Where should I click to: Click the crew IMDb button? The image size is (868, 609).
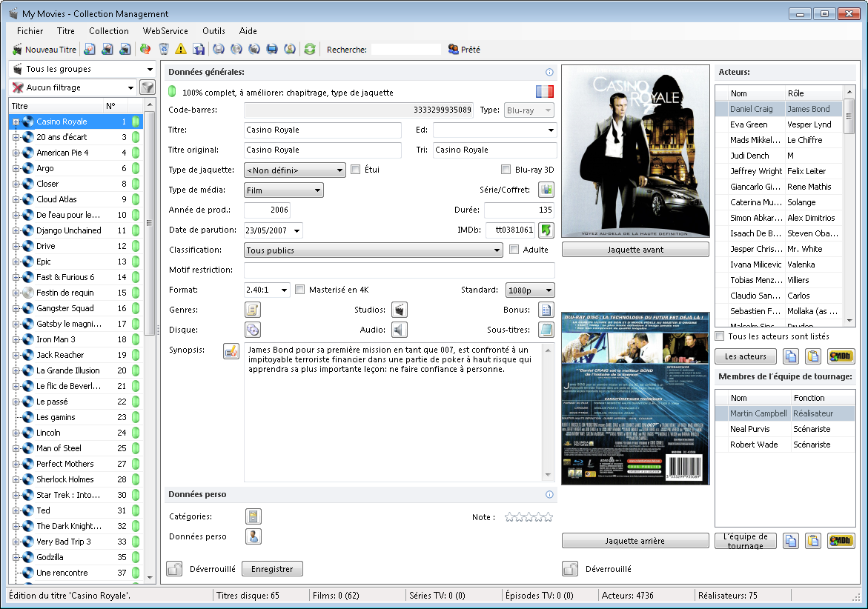tap(841, 541)
